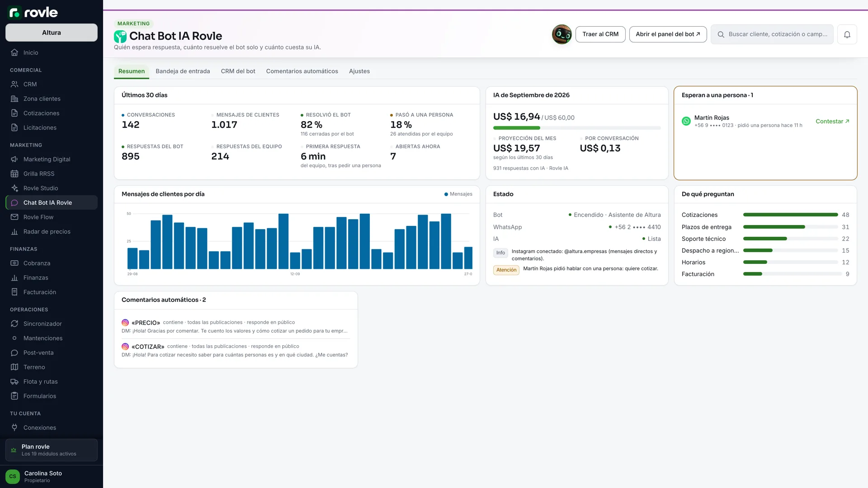Click the Formularios clipboard icon

(14, 396)
